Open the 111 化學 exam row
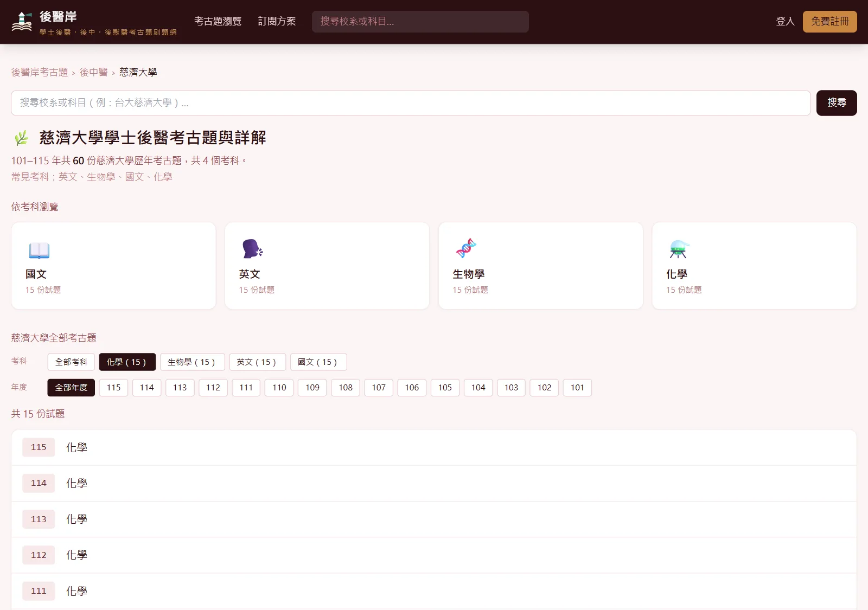 [x=434, y=591]
